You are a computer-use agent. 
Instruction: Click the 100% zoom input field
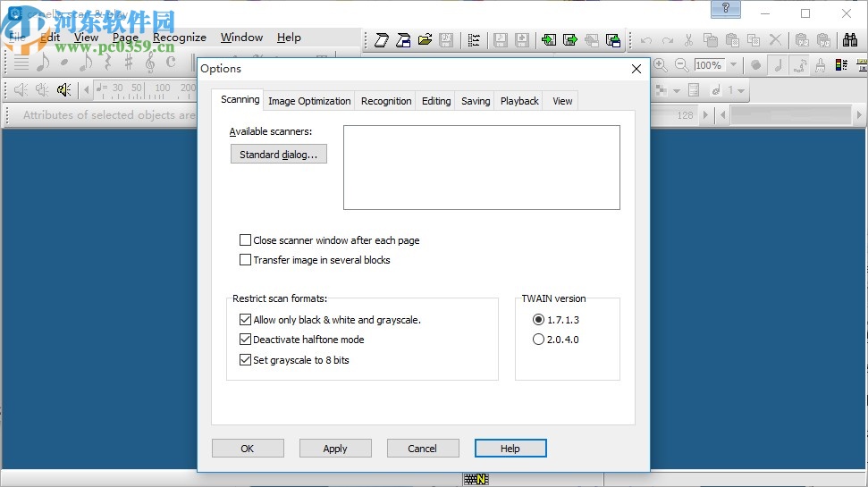[709, 64]
